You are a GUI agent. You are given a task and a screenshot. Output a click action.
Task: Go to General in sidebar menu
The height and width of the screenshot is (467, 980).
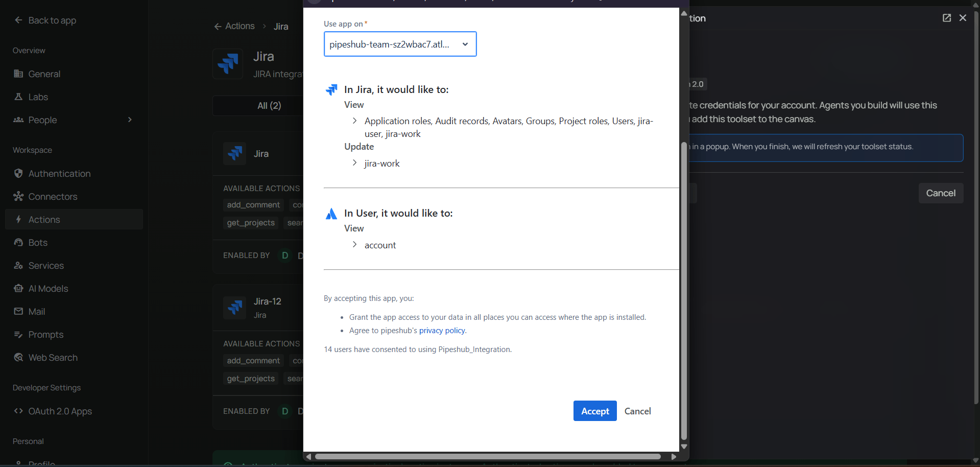[x=74, y=74]
